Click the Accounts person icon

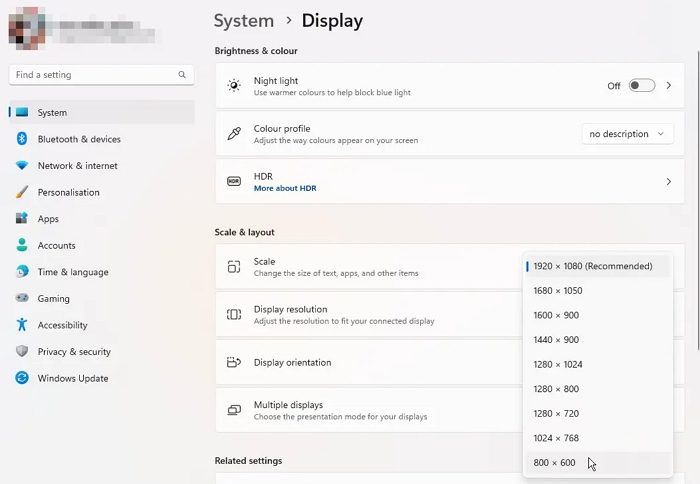click(22, 245)
